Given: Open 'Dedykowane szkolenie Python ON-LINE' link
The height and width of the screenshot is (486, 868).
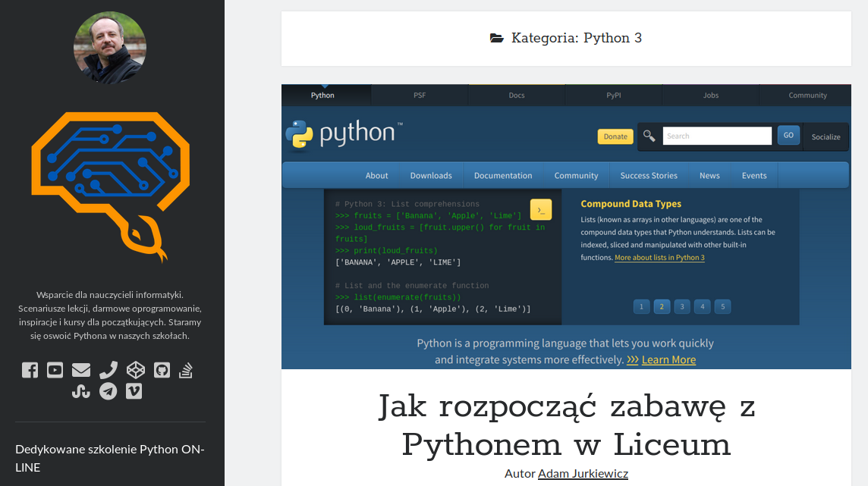Looking at the screenshot, I should click(x=110, y=458).
